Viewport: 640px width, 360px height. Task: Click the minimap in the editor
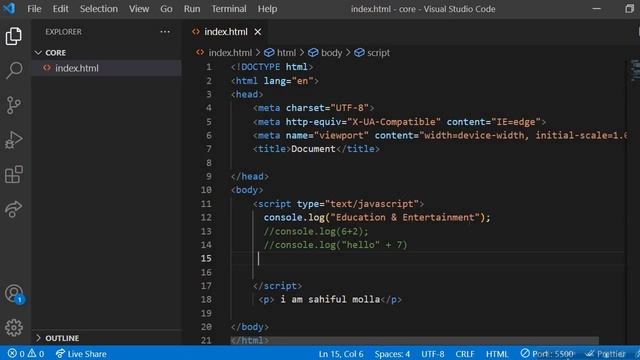(635, 70)
